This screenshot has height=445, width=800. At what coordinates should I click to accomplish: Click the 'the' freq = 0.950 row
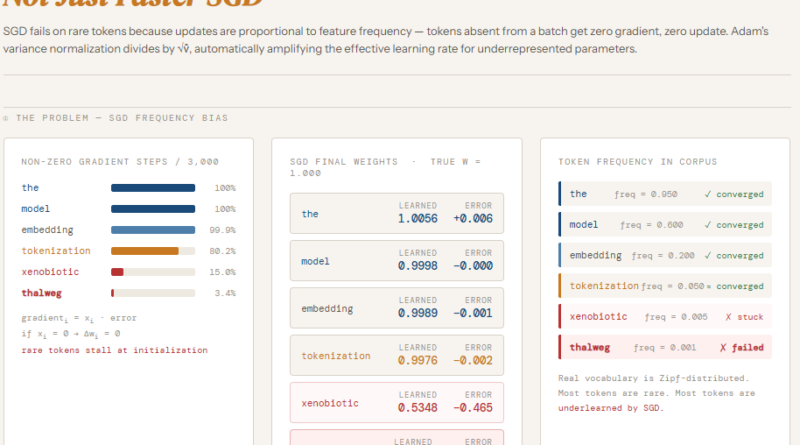(x=665, y=194)
